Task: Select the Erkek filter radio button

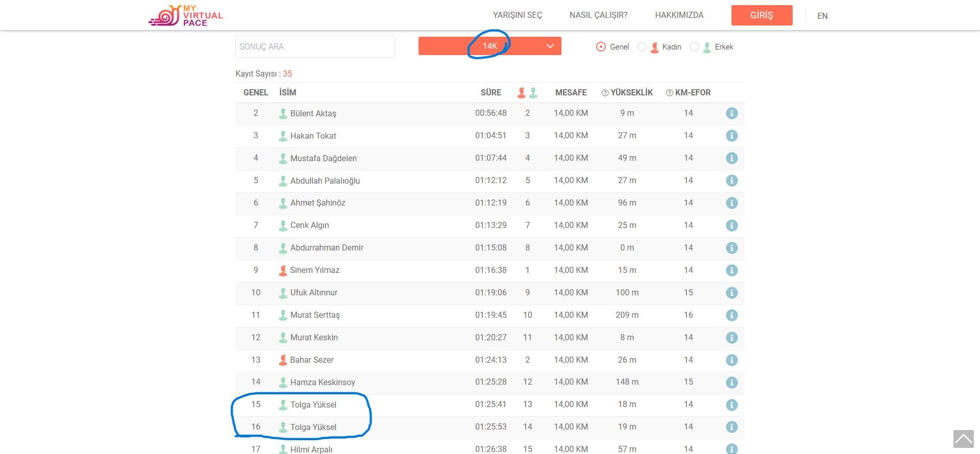Action: click(x=694, y=47)
